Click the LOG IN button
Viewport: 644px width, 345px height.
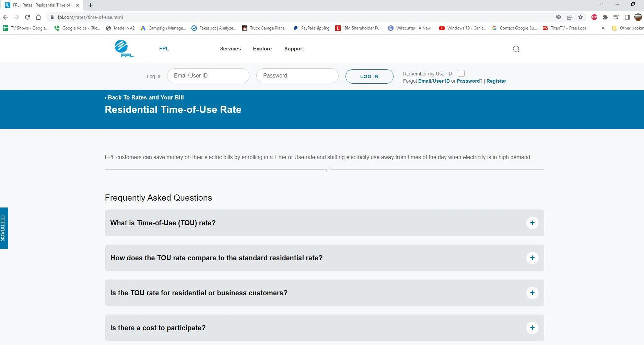(369, 76)
